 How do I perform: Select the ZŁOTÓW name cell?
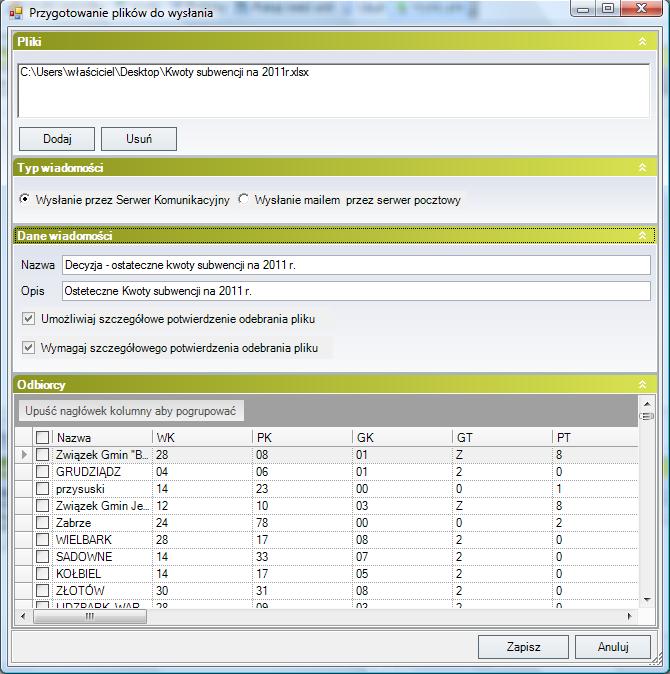pos(102,591)
